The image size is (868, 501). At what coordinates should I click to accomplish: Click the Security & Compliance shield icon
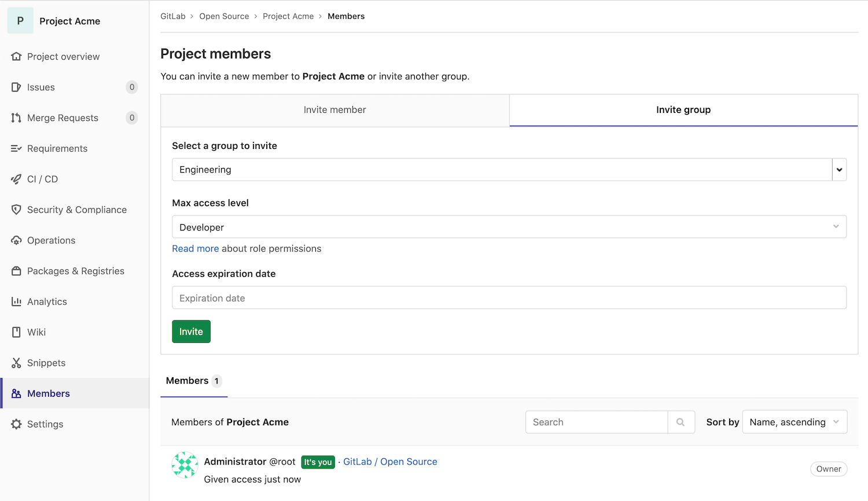[16, 210]
